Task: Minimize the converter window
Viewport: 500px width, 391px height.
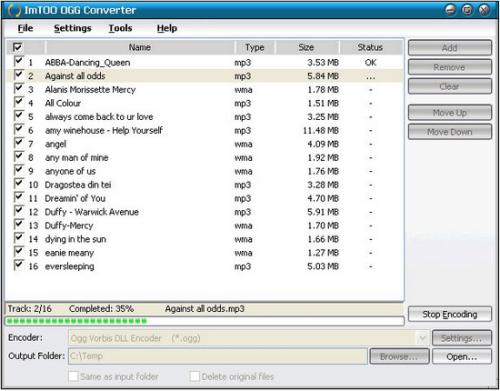Action: 450,10
